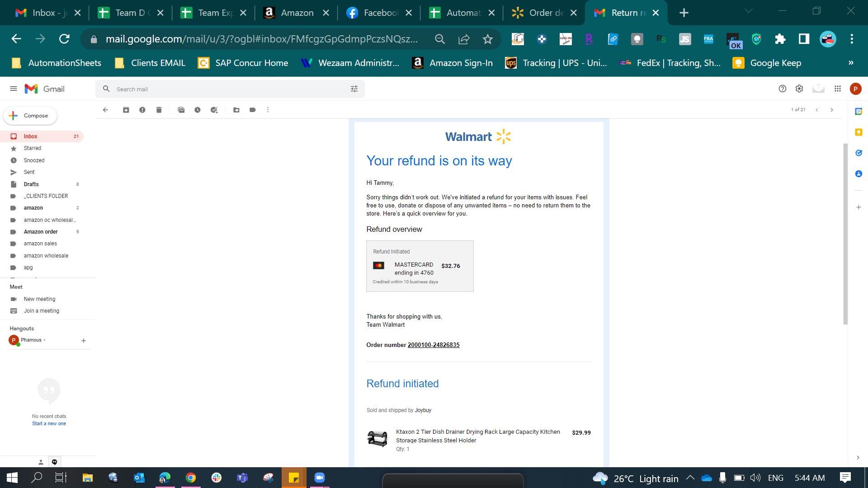Mark the email as unread

pos(181,110)
